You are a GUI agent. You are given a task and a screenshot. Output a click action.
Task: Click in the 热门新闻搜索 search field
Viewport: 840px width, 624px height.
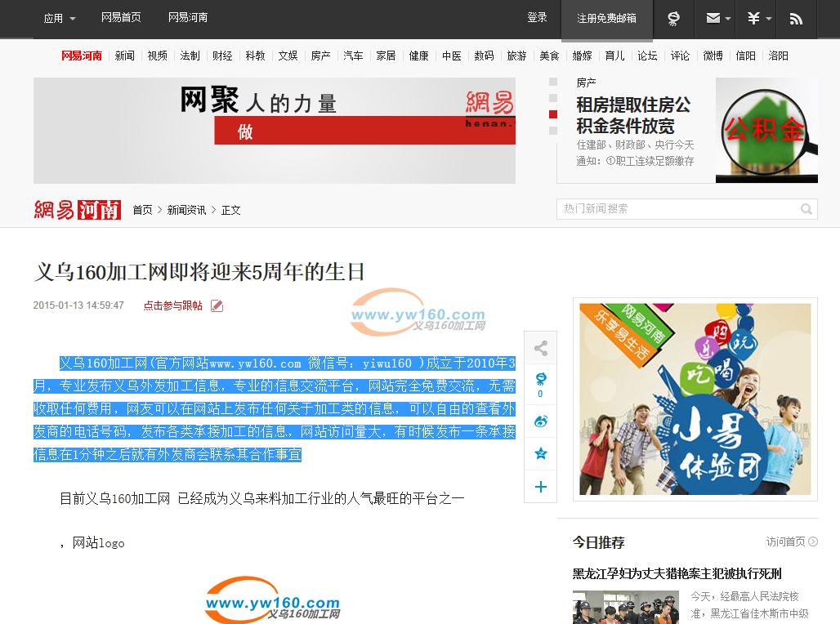click(677, 209)
